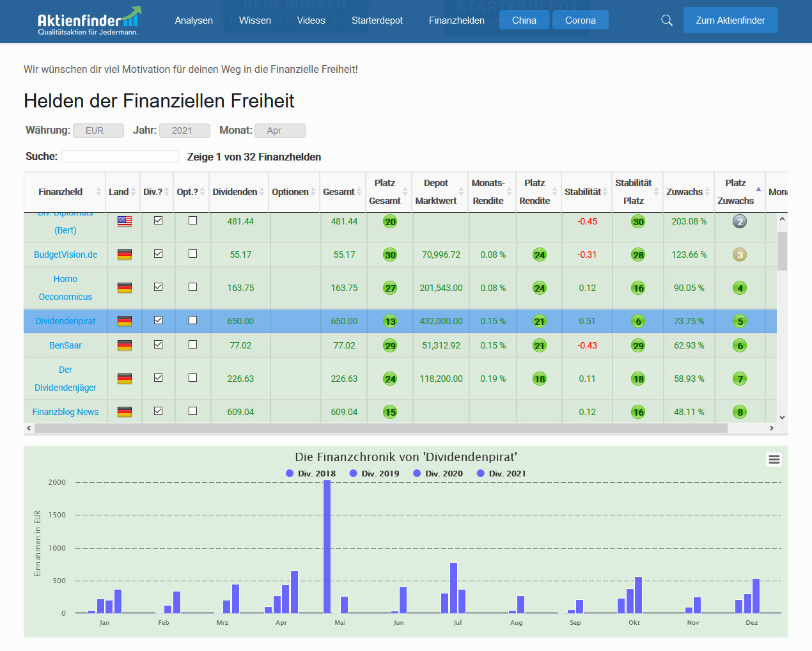Open BudgetVision.de link
The height and width of the screenshot is (651, 812).
pyautogui.click(x=65, y=255)
